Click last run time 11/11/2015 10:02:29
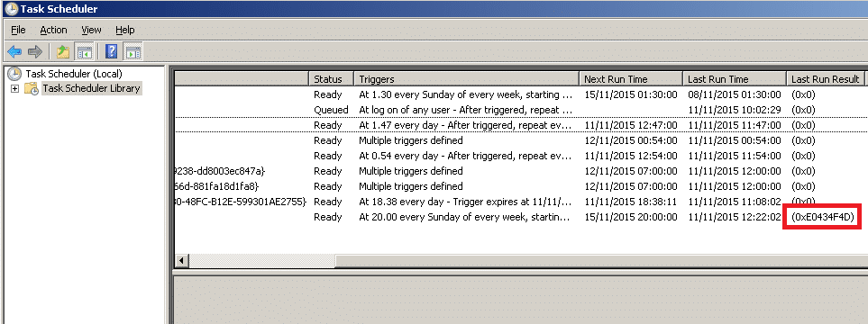 [734, 110]
